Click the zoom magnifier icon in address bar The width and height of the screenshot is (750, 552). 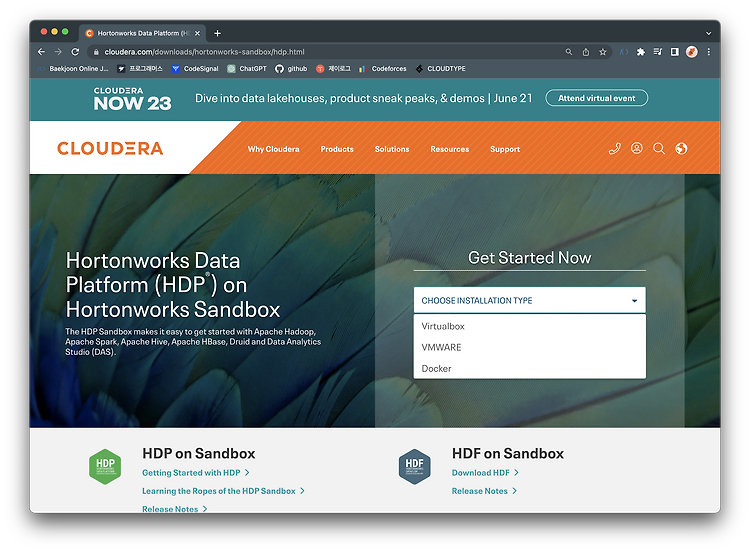tap(569, 52)
